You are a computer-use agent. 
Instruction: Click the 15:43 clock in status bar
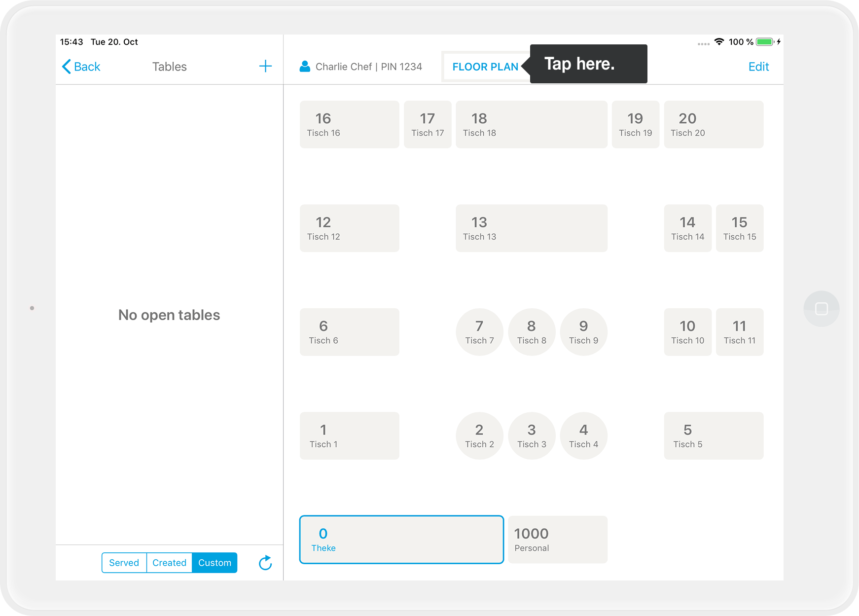click(72, 42)
